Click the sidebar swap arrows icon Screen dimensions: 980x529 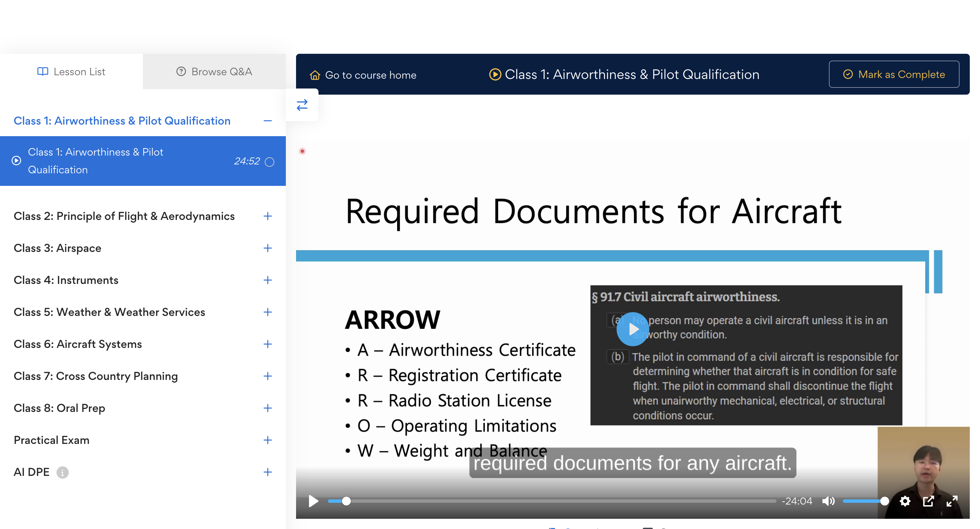tap(302, 105)
